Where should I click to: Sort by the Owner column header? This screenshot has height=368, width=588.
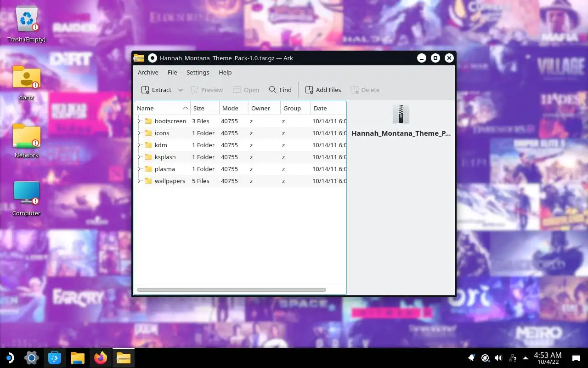coord(264,108)
